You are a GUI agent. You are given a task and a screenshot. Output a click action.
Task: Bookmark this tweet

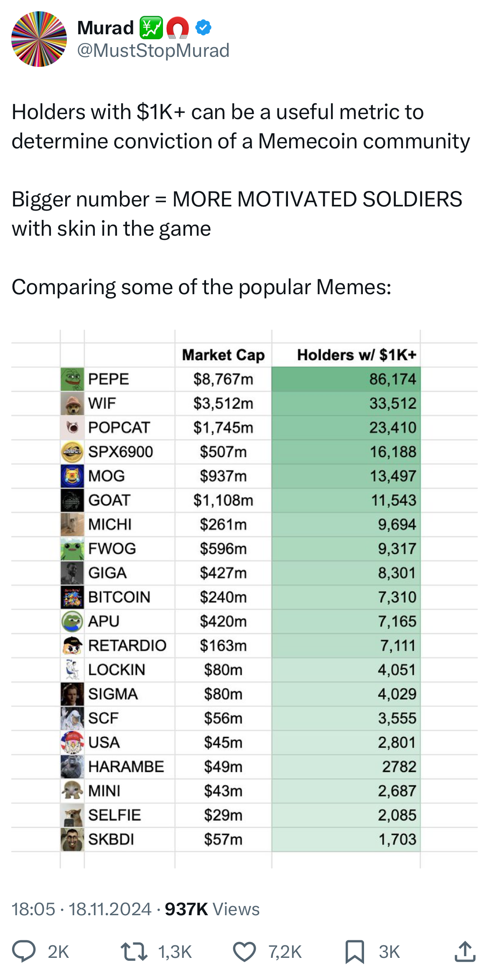pyautogui.click(x=354, y=951)
